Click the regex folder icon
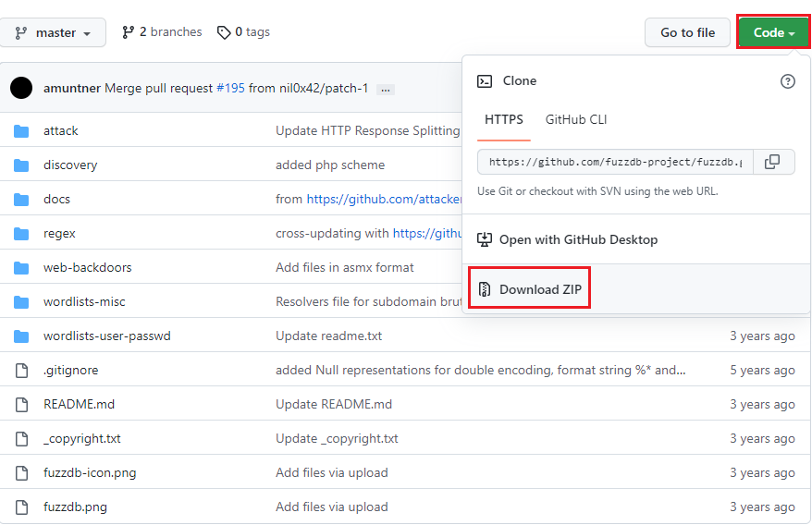The width and height of the screenshot is (812, 525). click(x=21, y=234)
